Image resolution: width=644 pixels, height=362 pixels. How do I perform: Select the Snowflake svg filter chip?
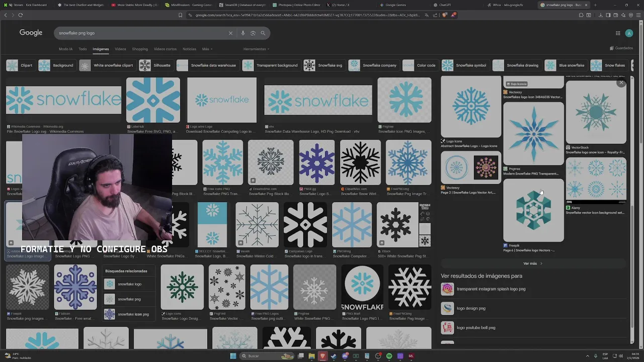click(324, 65)
